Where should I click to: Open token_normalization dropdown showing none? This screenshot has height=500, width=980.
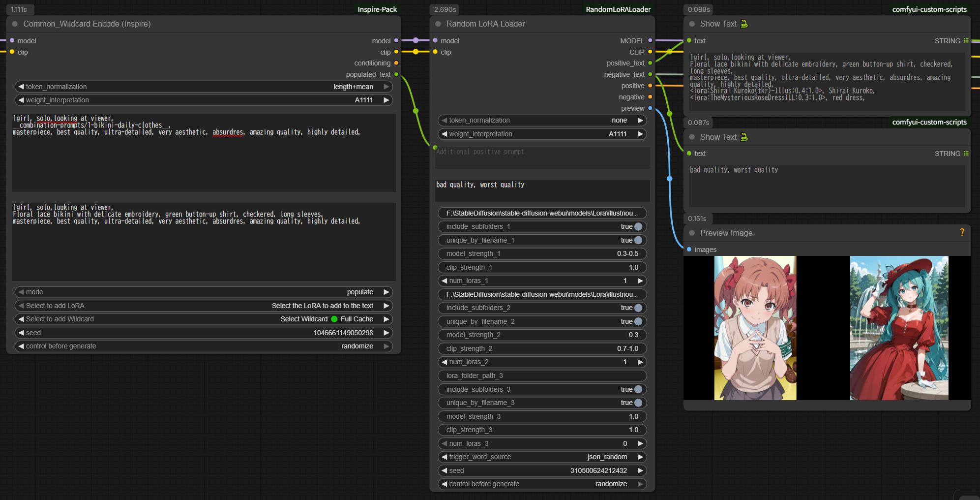pos(542,120)
